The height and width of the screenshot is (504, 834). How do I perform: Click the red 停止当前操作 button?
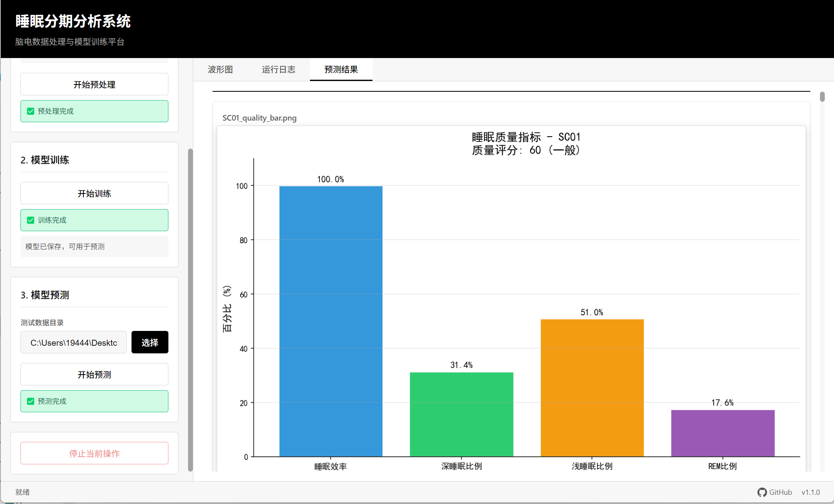[x=94, y=454]
